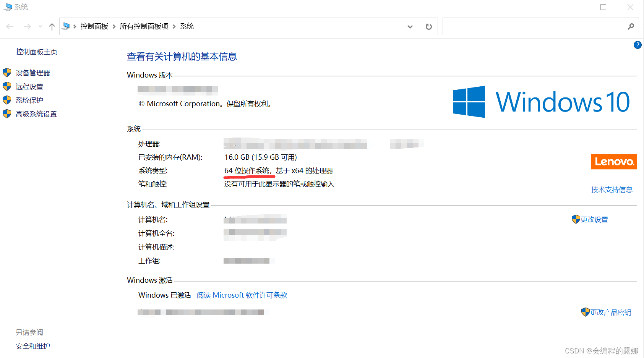
Task: Open 高级系统设置 from the sidebar
Action: pos(36,114)
